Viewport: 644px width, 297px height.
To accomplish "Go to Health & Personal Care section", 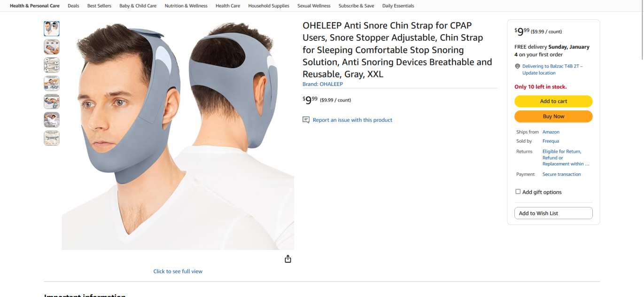I will pyautogui.click(x=35, y=6).
